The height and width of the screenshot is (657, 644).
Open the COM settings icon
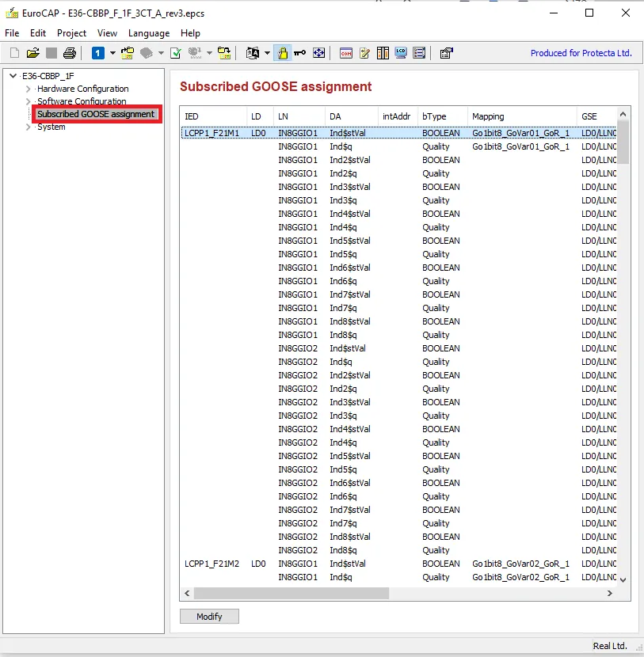[x=346, y=53]
